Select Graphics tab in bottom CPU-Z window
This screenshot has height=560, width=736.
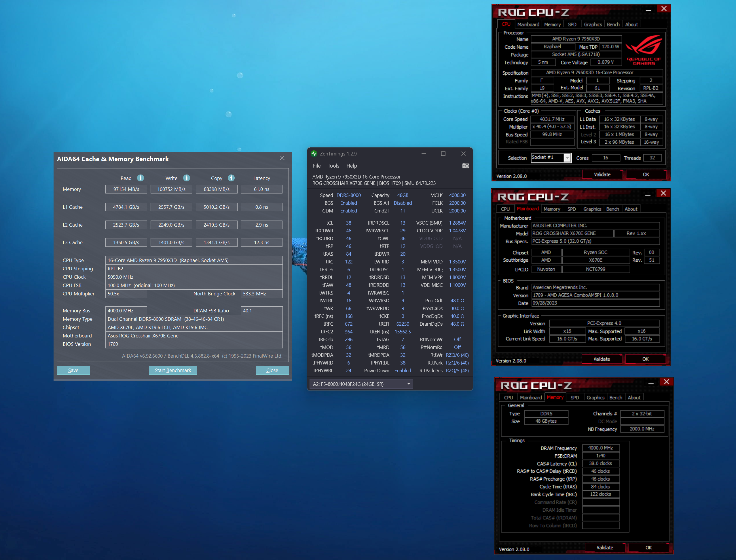[x=595, y=398]
